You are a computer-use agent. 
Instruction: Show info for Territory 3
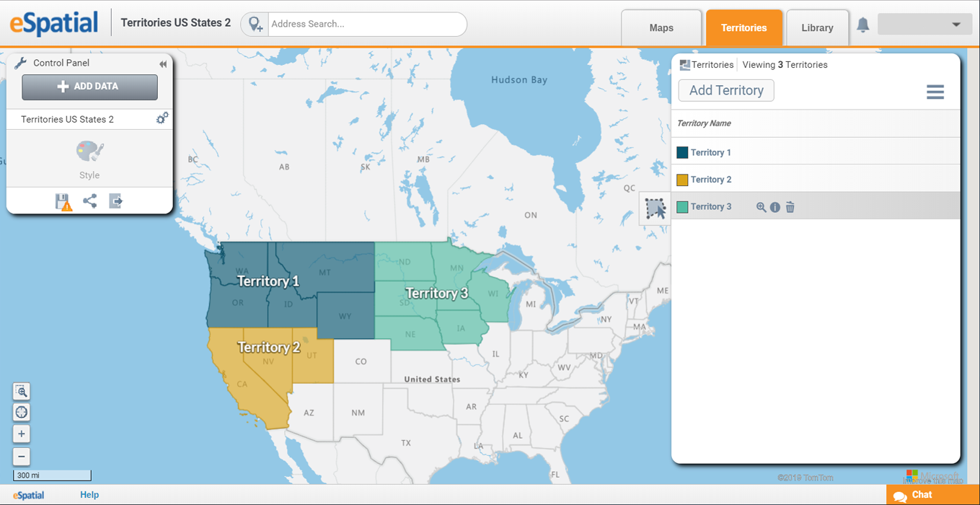click(775, 207)
